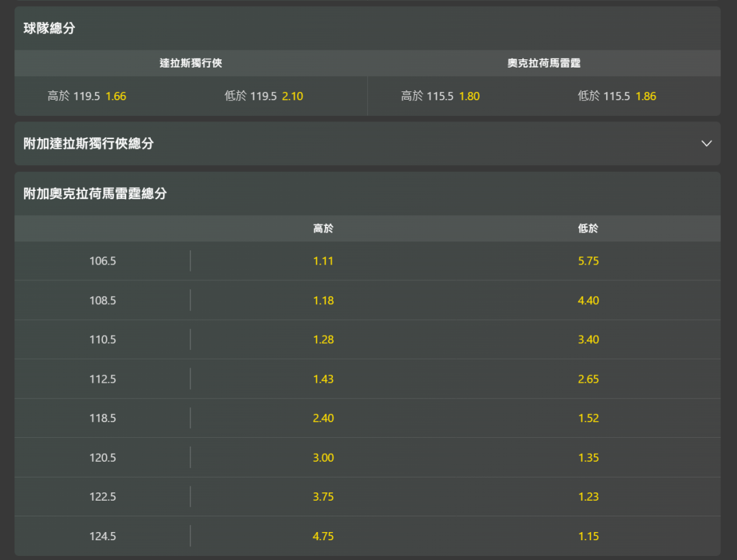Select 低於 110.5 odds 3.40
The width and height of the screenshot is (737, 560).
pyautogui.click(x=588, y=340)
